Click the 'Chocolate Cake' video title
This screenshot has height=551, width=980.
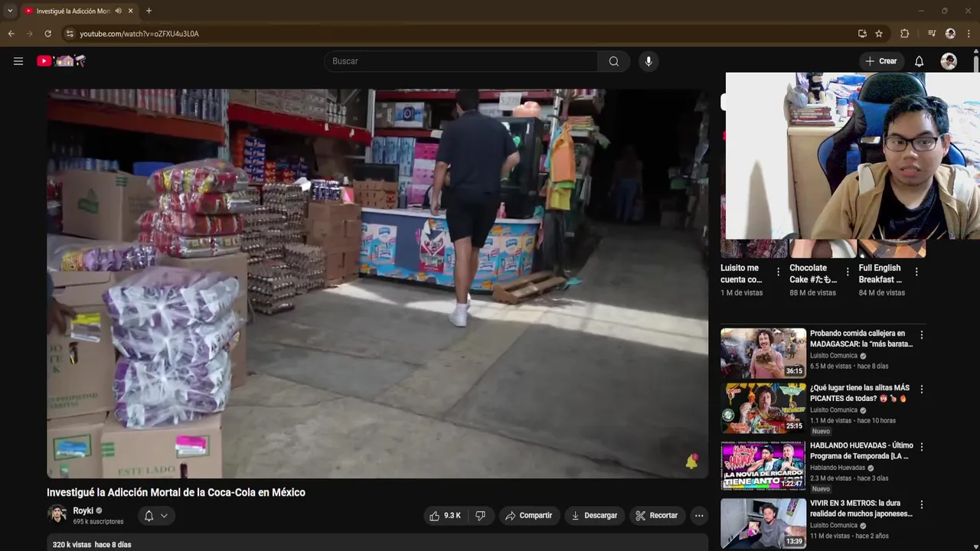813,274
